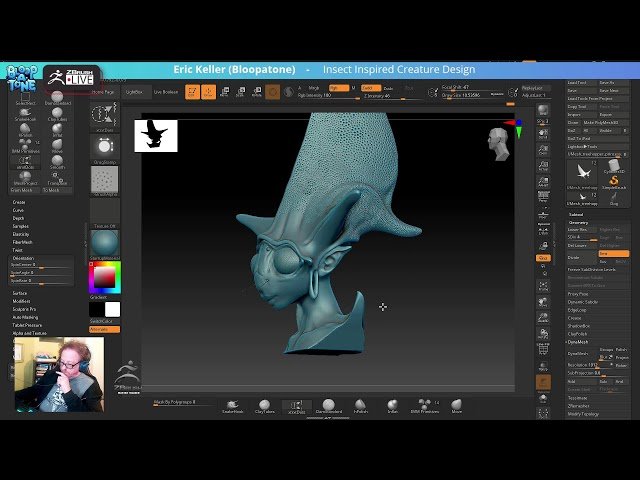Open the material sphere picker

point(104,242)
